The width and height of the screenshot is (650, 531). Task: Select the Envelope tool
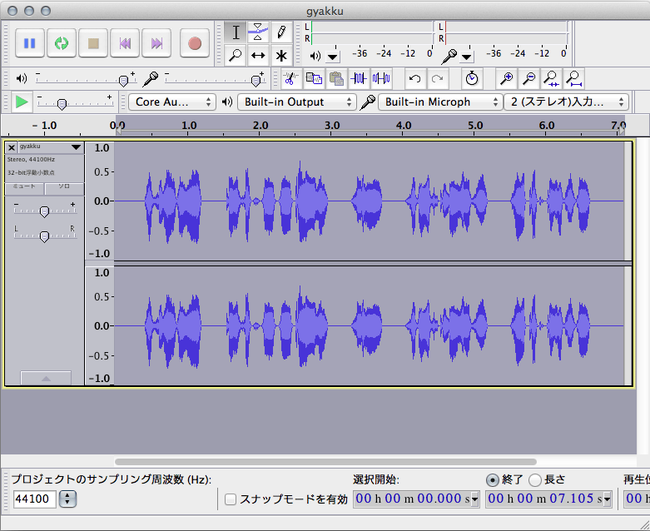(258, 32)
